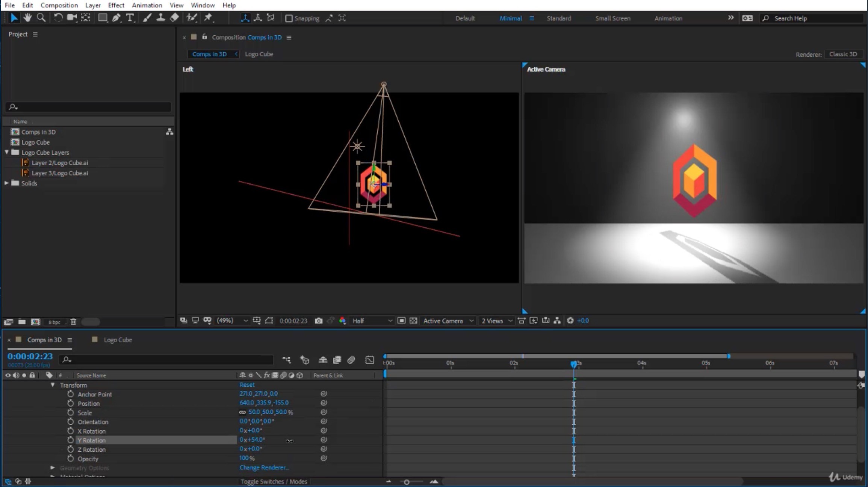Switch to View Axis mode
Viewport: 868px width, 487px height.
tap(271, 18)
